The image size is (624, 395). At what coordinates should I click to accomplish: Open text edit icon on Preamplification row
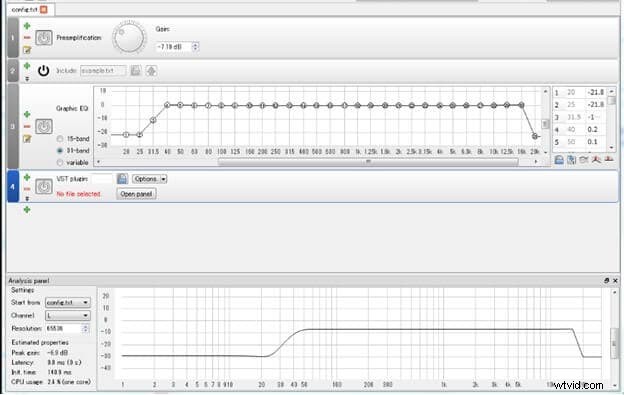[x=27, y=50]
